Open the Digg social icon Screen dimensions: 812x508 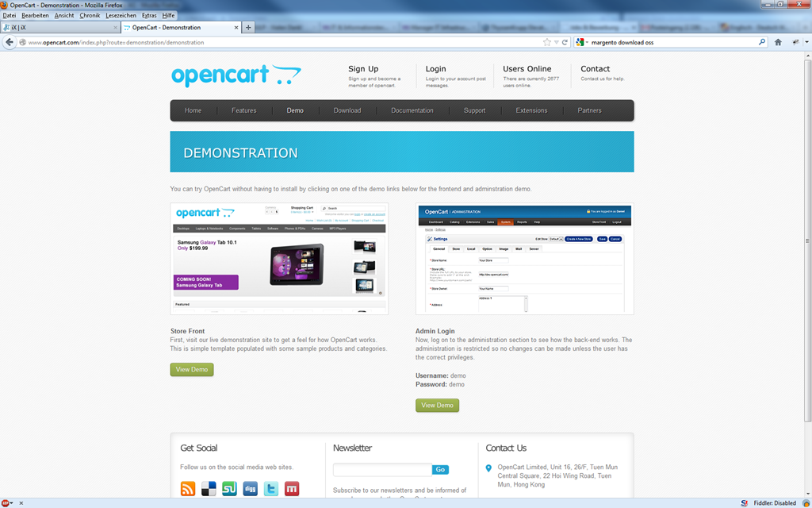click(x=250, y=489)
